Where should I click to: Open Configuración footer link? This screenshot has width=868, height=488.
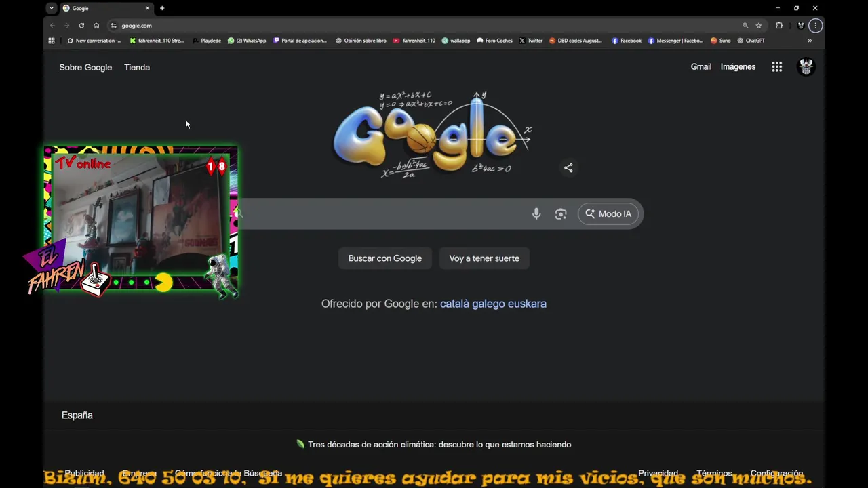point(776,473)
